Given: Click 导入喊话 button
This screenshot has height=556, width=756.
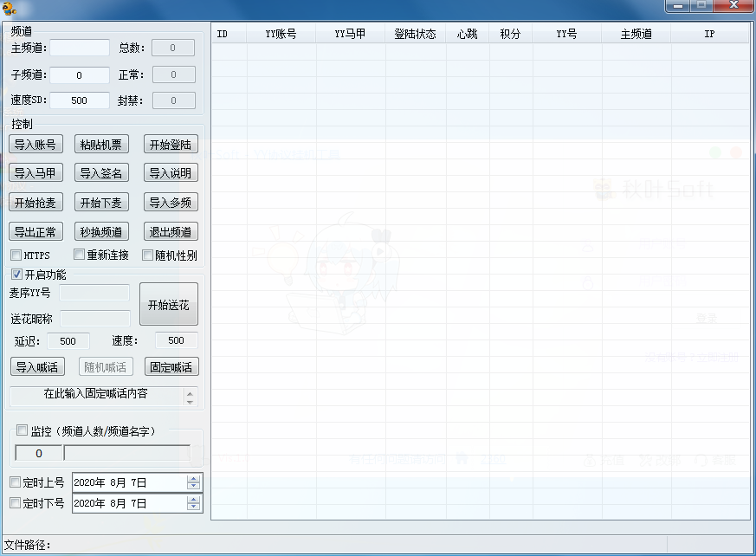Looking at the screenshot, I should click(x=37, y=367).
